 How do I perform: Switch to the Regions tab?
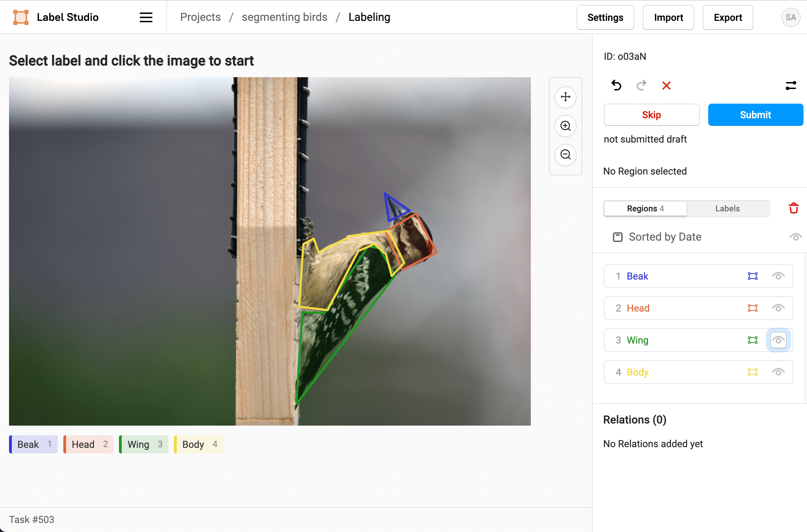(646, 208)
